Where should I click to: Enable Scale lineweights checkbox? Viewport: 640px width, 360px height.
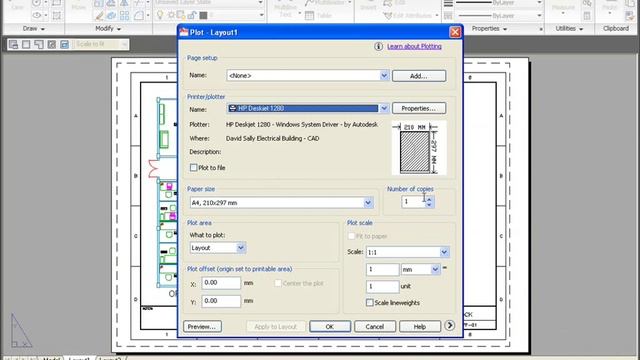click(370, 303)
